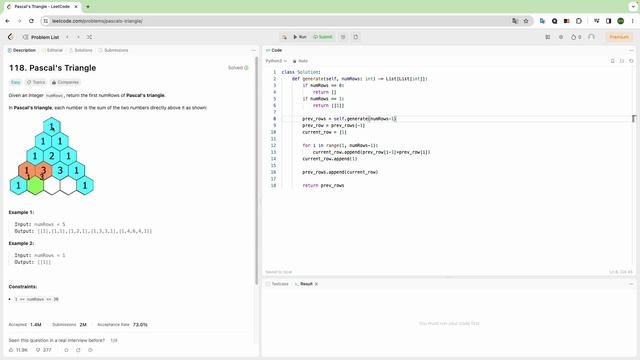Click the 'Example 1:' heading
This screenshot has width=640, height=360.
coord(21,212)
